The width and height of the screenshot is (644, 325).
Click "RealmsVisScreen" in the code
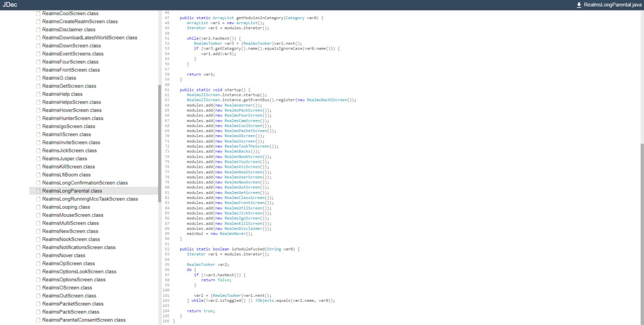click(x=242, y=167)
